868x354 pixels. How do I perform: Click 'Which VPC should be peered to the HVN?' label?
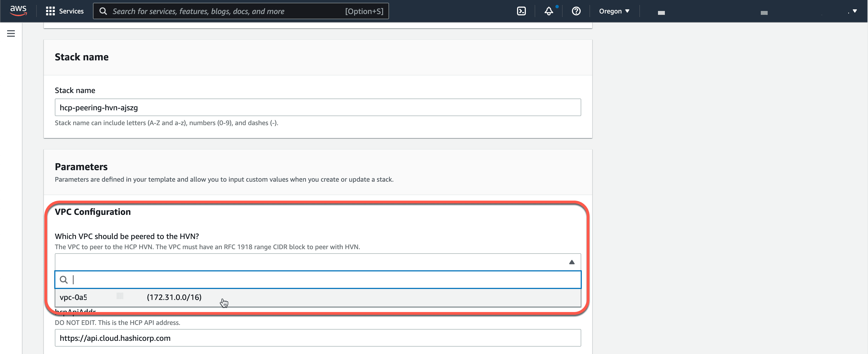[127, 236]
